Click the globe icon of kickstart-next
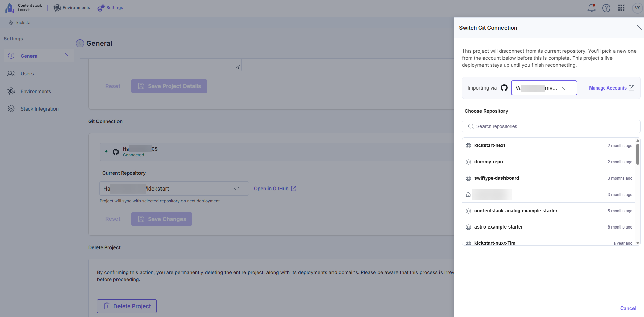 coord(468,146)
